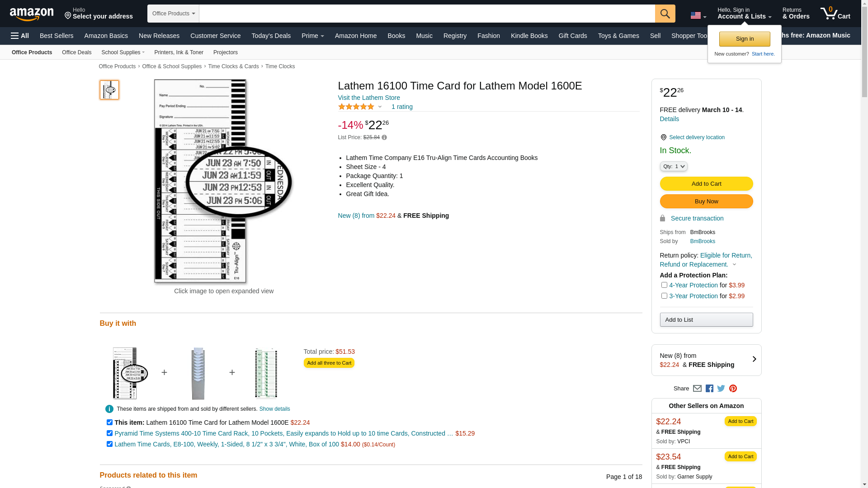Screen dimensions: 868x488
Task: Open the Office Products search category dropdown
Action: [x=173, y=14]
